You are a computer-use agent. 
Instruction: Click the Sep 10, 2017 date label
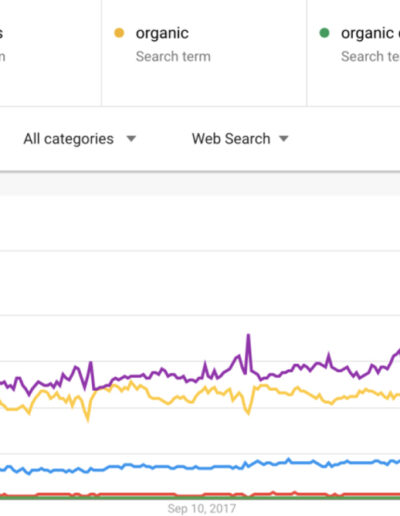[x=202, y=509]
